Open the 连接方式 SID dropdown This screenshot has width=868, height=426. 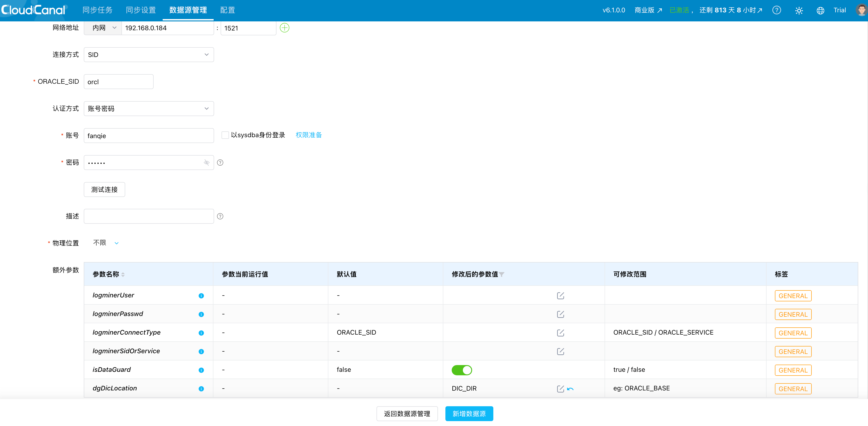pyautogui.click(x=149, y=55)
